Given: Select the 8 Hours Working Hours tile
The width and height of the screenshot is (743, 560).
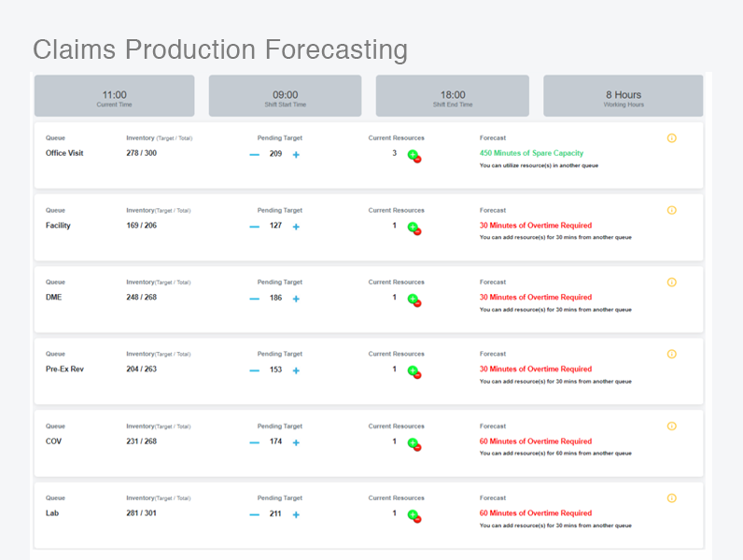Looking at the screenshot, I should coord(624,96).
